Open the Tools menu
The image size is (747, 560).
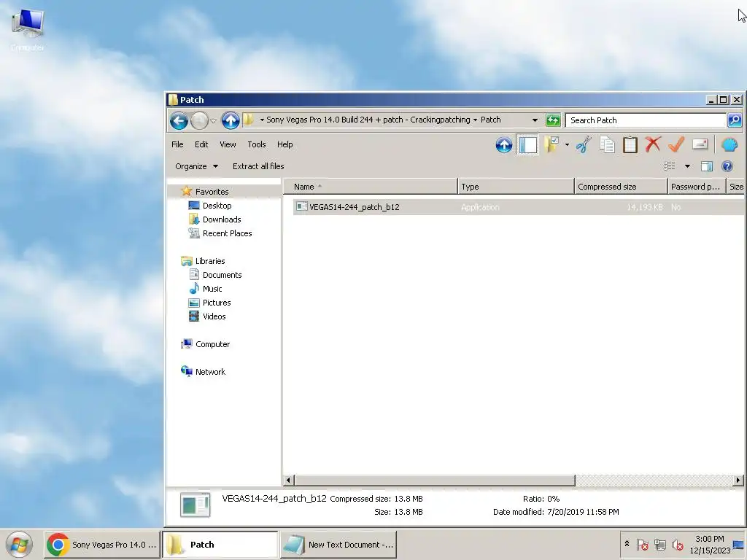click(x=256, y=144)
